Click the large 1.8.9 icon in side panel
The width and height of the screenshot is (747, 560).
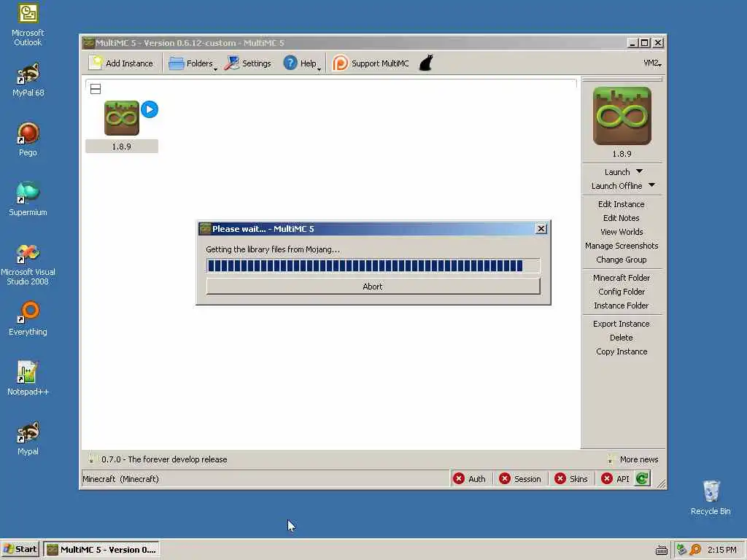[x=622, y=116]
